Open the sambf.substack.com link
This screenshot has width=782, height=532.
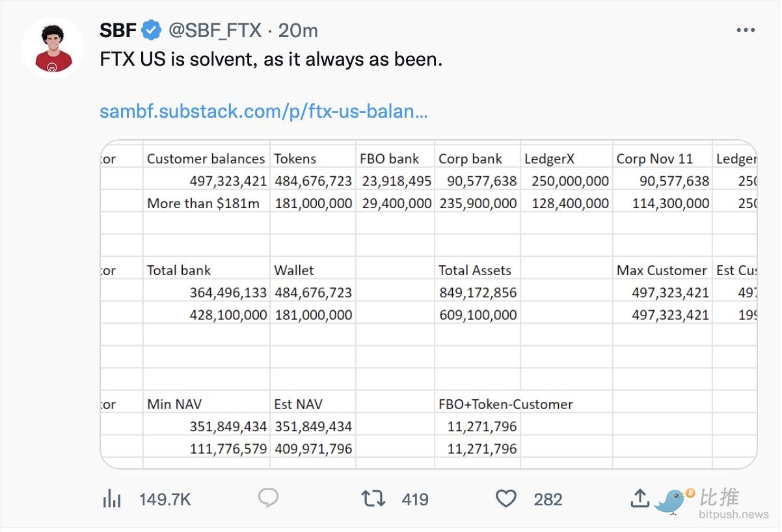pyautogui.click(x=263, y=111)
